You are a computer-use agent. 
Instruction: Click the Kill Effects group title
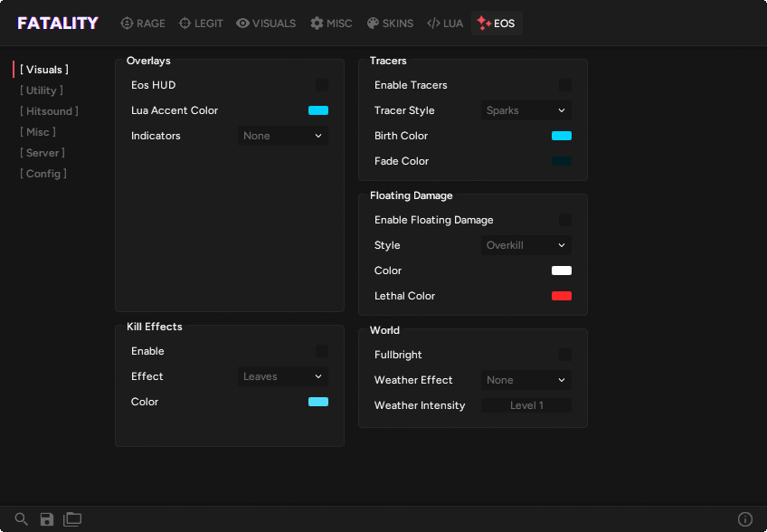[x=154, y=327]
